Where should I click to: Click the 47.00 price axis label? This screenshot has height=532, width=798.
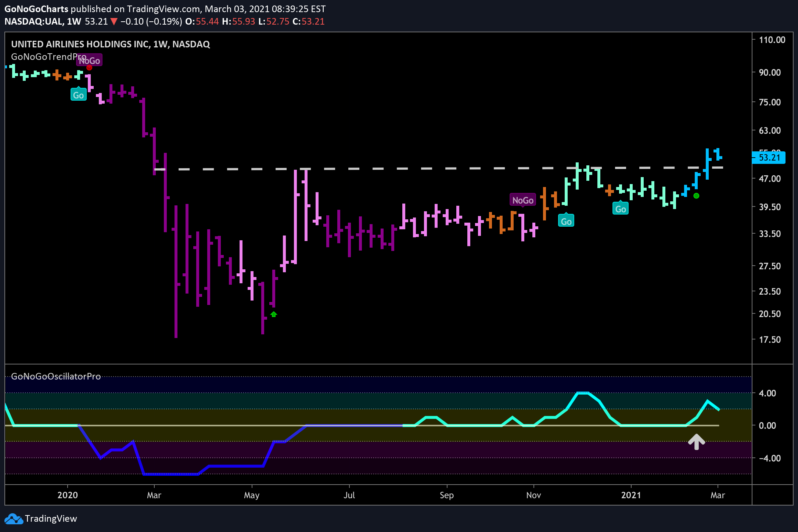tap(770, 179)
